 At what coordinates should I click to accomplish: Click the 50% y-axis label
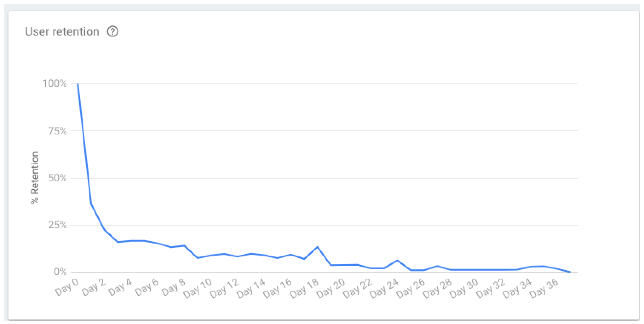pyautogui.click(x=57, y=178)
